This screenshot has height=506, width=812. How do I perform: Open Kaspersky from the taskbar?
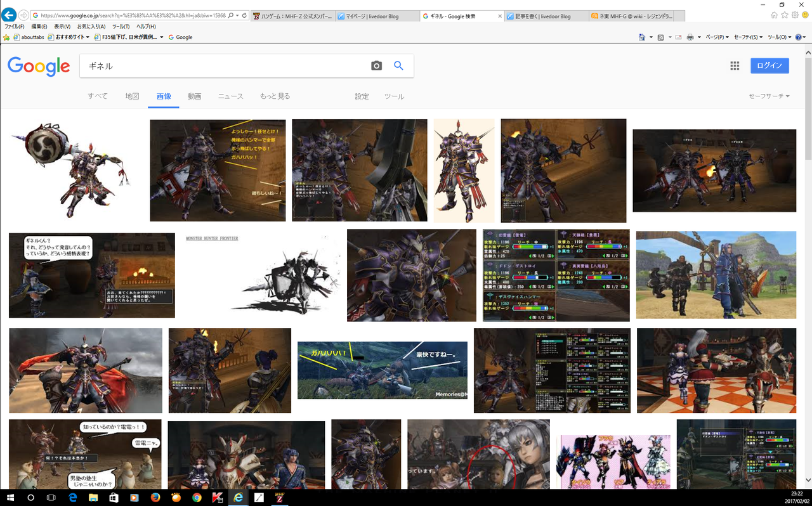point(217,498)
